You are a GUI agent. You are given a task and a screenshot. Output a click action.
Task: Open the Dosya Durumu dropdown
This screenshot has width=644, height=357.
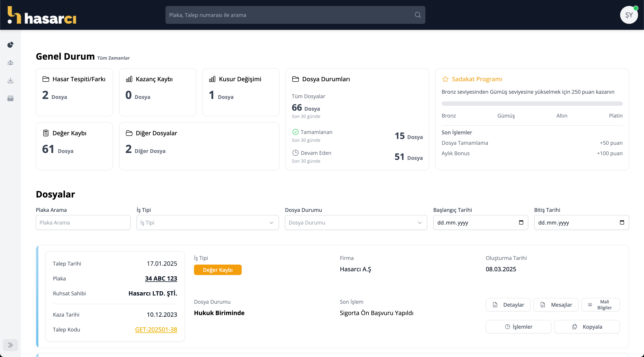tap(356, 222)
